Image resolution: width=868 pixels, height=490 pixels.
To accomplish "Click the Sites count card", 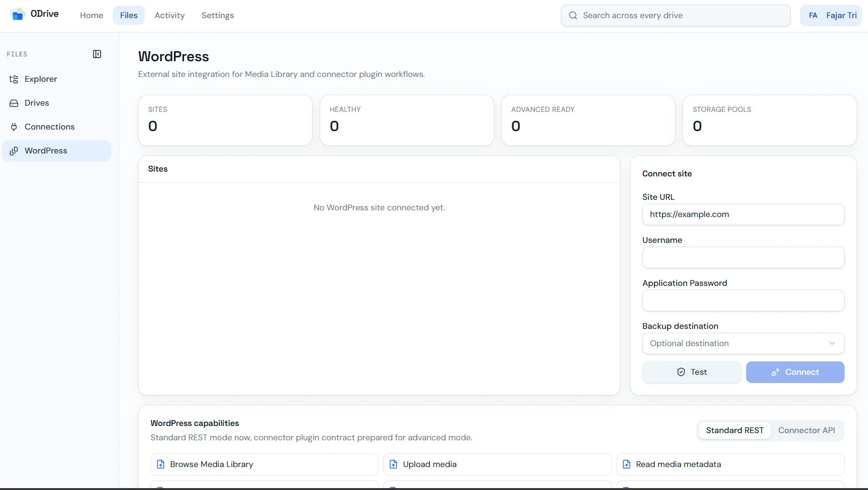I will click(225, 120).
